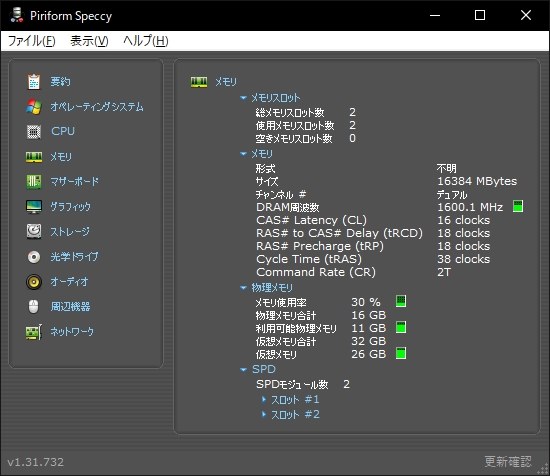550x476 pixels.
Task: Click the SPDモジュール数 row
Action: click(x=303, y=384)
